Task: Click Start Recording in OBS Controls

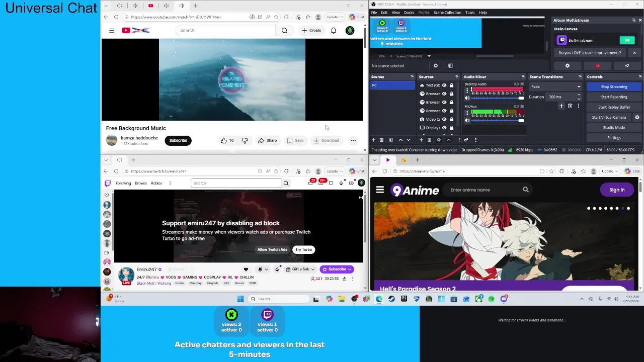Action: point(614,97)
